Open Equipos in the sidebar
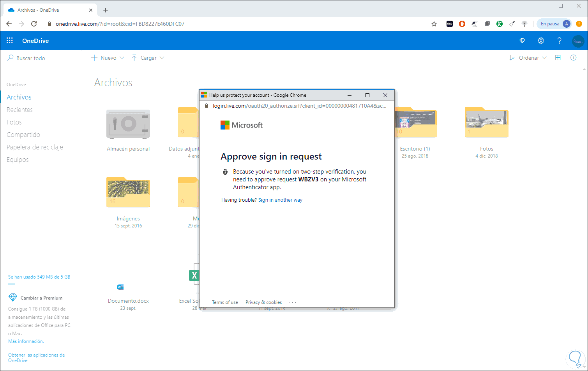The image size is (588, 371). 18,160
